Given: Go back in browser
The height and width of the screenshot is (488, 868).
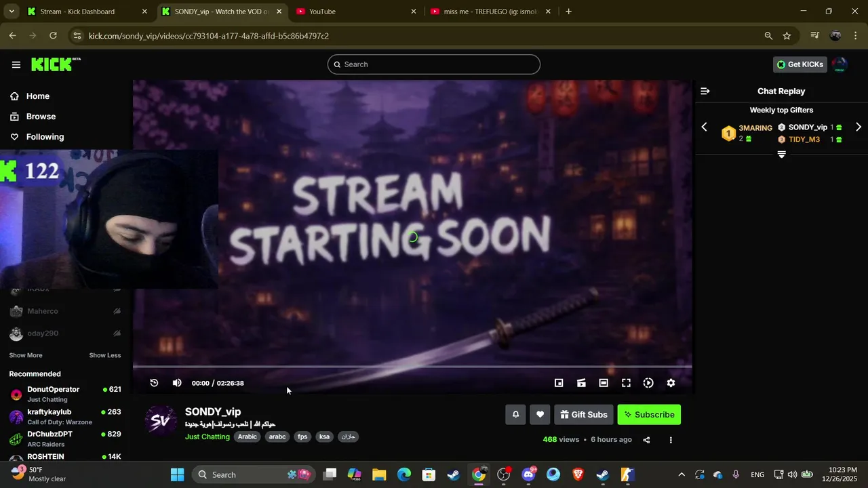Looking at the screenshot, I should (x=12, y=36).
